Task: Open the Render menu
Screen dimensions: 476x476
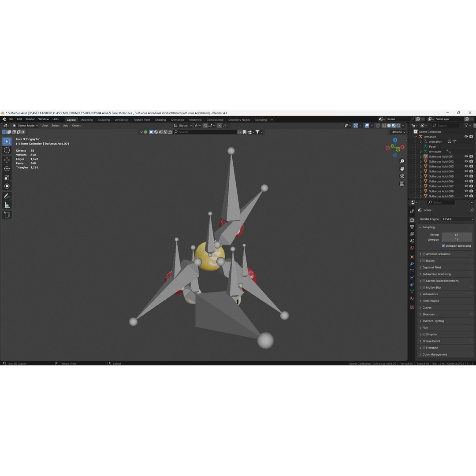Action: tap(30, 119)
